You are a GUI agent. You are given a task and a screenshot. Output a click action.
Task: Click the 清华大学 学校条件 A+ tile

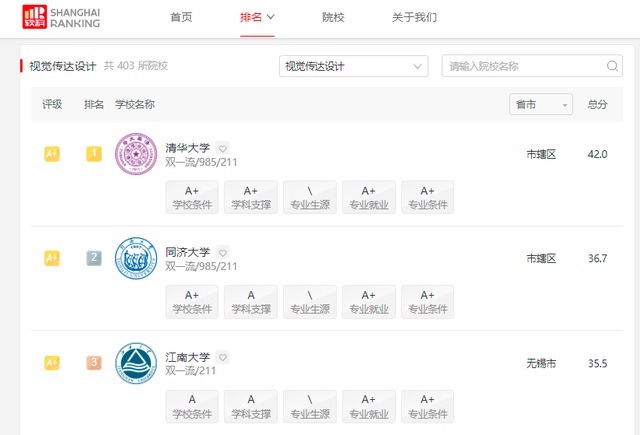point(192,198)
